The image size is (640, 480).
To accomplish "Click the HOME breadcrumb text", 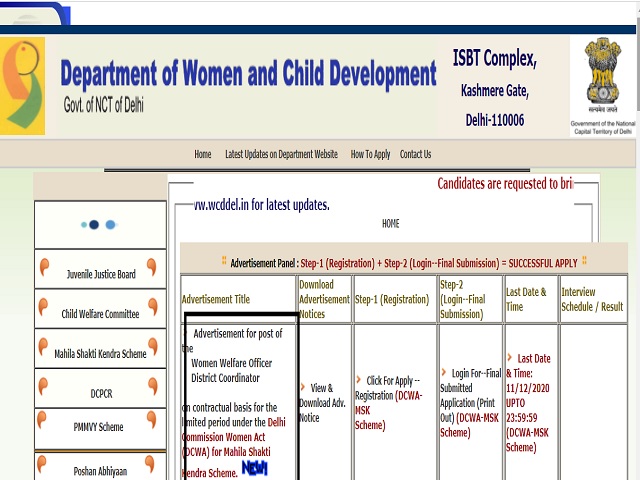I will coord(391,224).
